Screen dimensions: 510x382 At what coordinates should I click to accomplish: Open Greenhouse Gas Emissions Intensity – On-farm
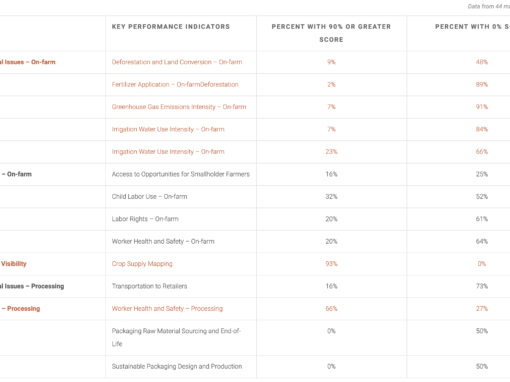click(x=179, y=107)
